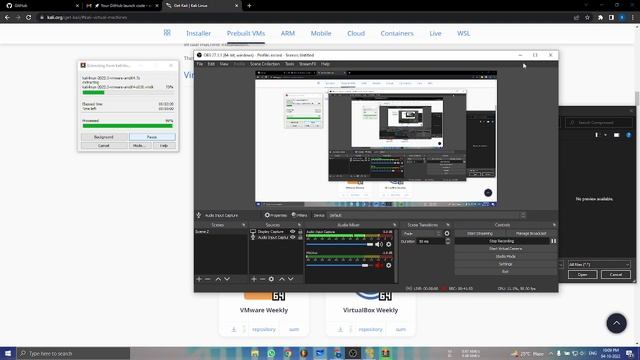This screenshot has height=360, width=640.
Task: Click the Windows taskbar search box
Action: [x=73, y=353]
